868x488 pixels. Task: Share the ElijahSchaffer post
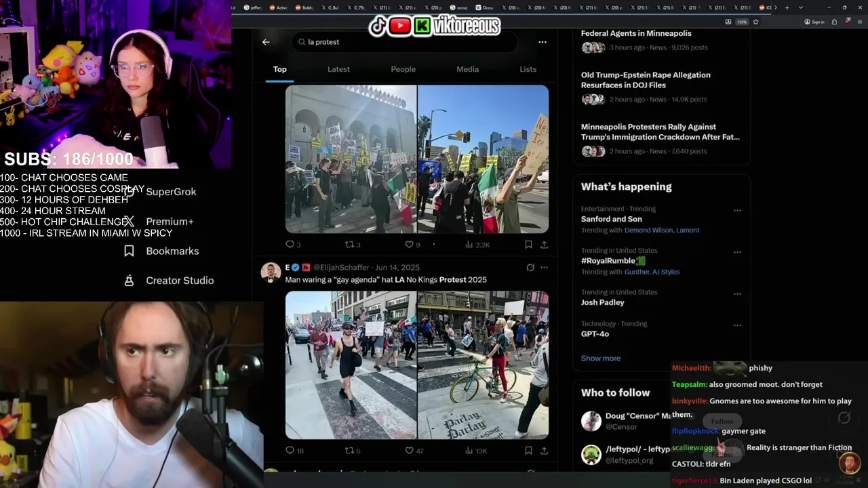[x=544, y=451]
